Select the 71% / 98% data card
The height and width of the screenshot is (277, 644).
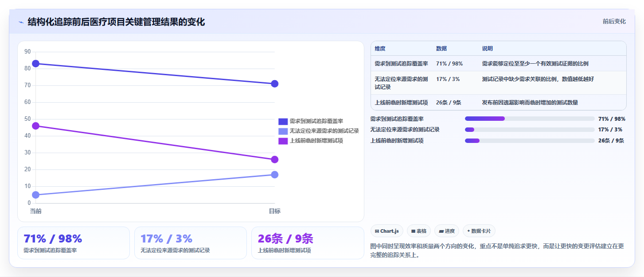[x=74, y=243]
